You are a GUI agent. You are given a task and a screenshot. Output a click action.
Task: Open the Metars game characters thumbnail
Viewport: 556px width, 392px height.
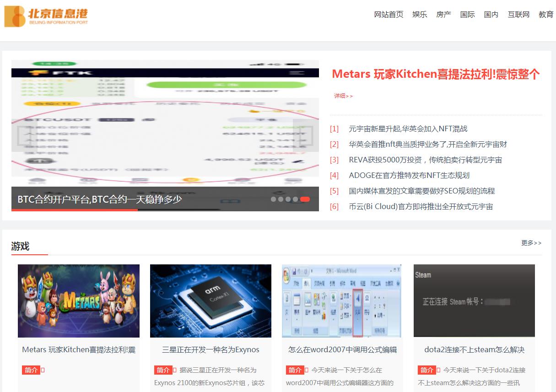click(79, 301)
